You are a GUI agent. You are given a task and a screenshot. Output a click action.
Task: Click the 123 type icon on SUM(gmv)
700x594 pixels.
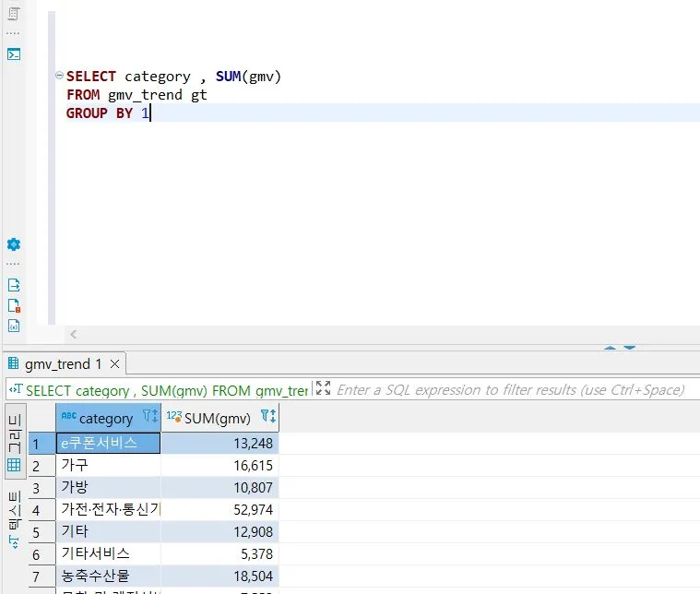(x=173, y=416)
